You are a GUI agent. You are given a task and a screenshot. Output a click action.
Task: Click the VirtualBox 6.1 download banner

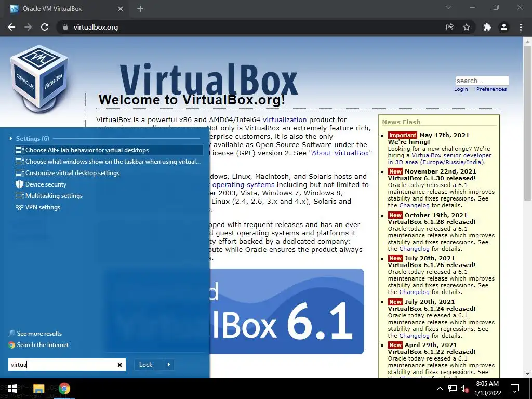(x=287, y=312)
